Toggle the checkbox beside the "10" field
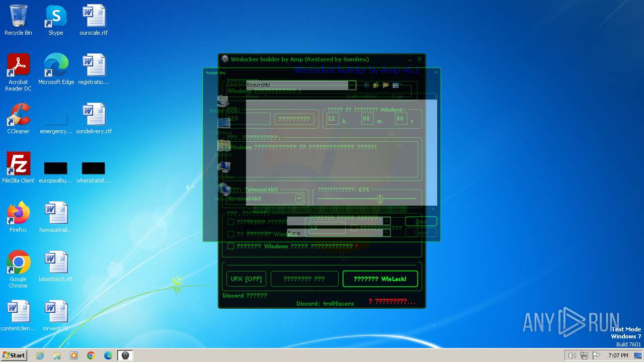The image size is (644, 362). [x=354, y=228]
